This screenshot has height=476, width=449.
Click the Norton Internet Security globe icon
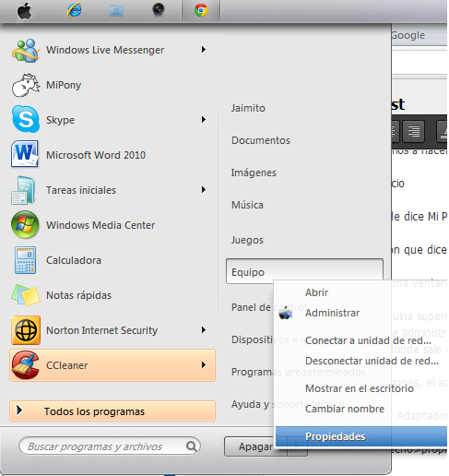[26, 330]
